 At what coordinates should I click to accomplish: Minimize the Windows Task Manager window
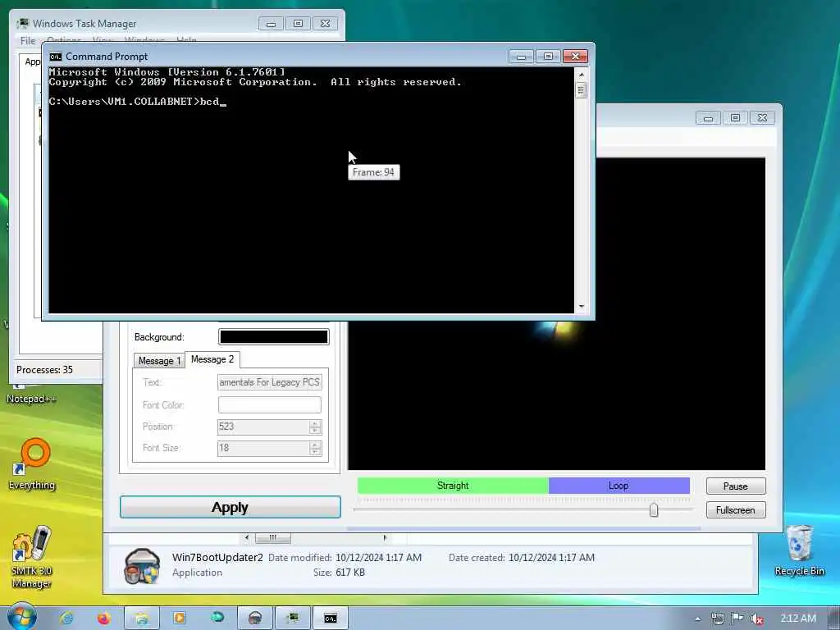pyautogui.click(x=271, y=24)
